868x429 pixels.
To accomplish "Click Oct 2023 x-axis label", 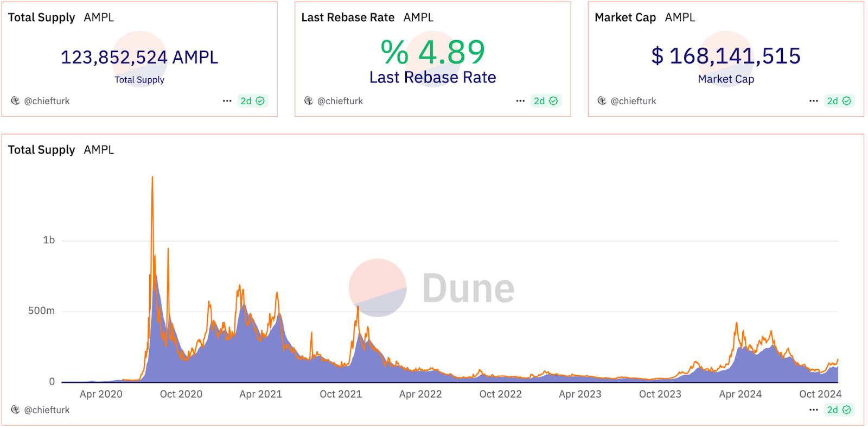I will 660,394.
